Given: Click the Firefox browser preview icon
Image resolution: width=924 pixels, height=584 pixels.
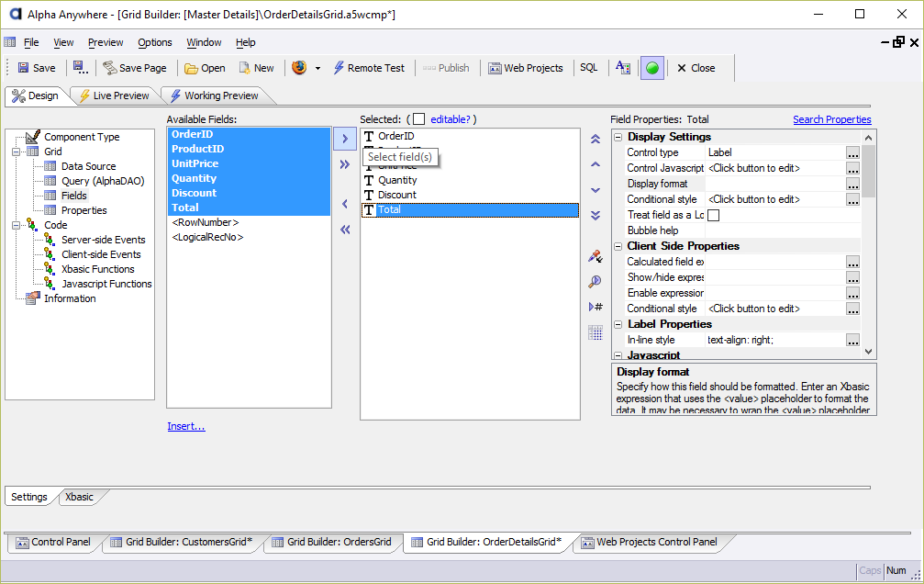Looking at the screenshot, I should point(299,68).
